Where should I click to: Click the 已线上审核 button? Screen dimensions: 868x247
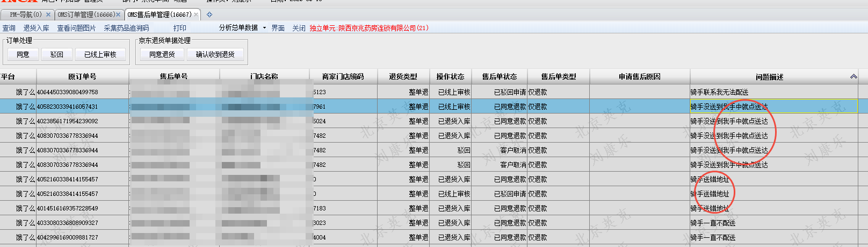click(100, 54)
